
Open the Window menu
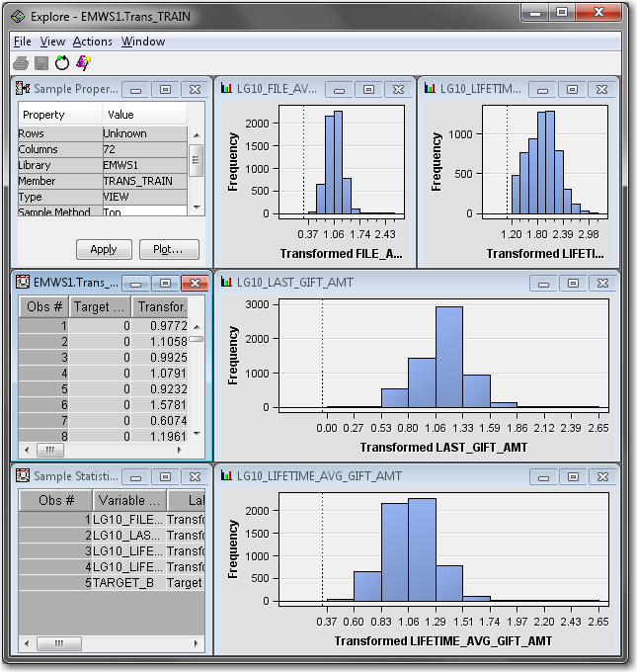tap(143, 42)
